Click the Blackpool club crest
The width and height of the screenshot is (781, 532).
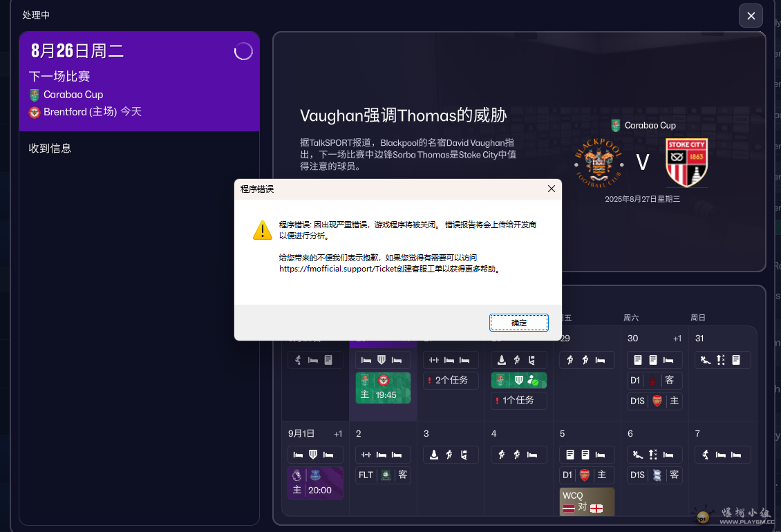pyautogui.click(x=599, y=163)
